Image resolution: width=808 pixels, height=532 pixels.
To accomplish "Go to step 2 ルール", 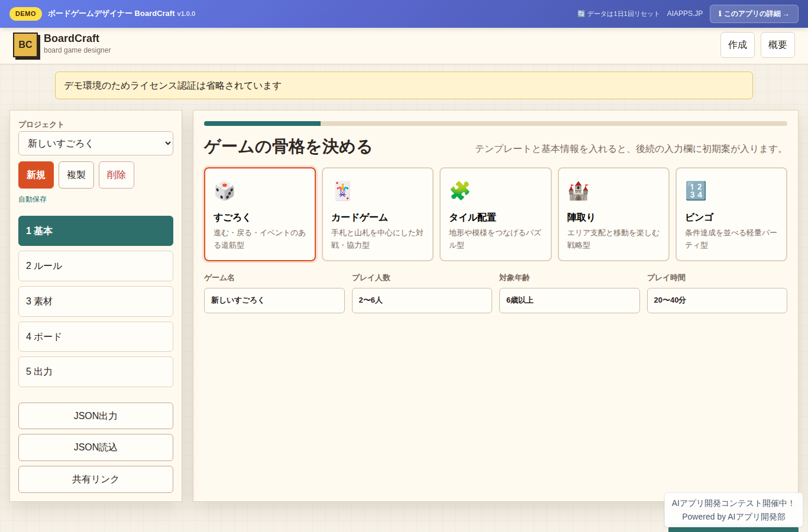I will pyautogui.click(x=96, y=266).
